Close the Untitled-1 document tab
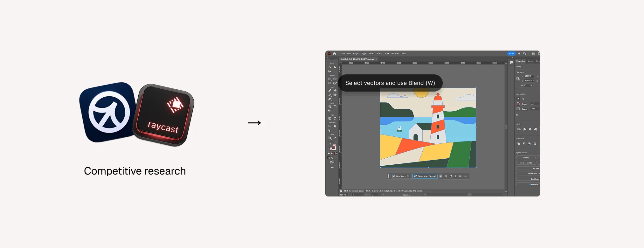 coord(377,59)
